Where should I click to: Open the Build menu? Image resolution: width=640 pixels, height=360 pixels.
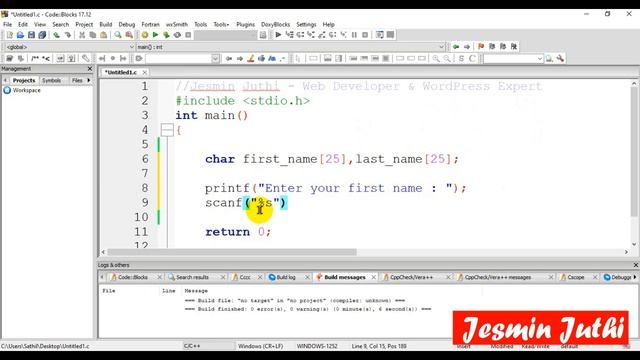click(x=106, y=24)
